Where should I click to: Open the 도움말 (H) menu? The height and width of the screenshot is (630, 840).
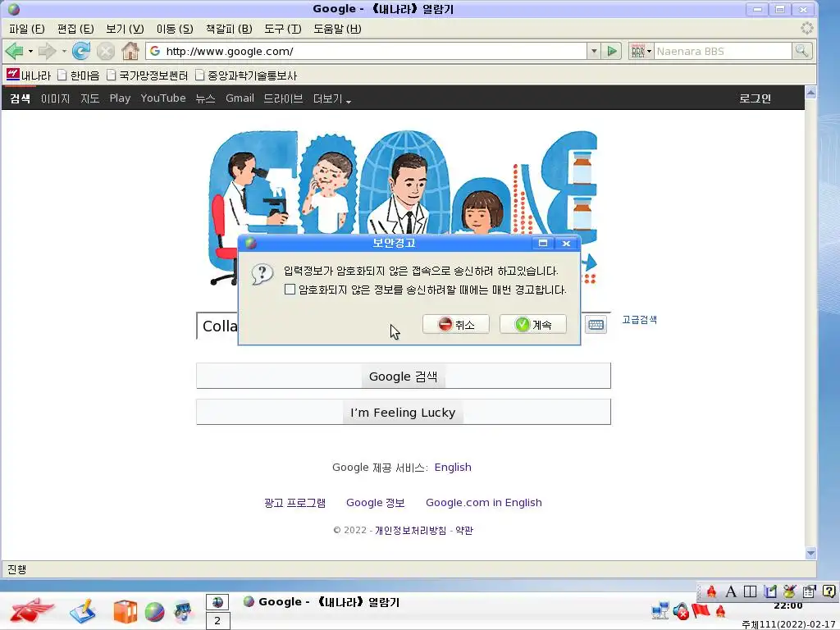(x=337, y=29)
